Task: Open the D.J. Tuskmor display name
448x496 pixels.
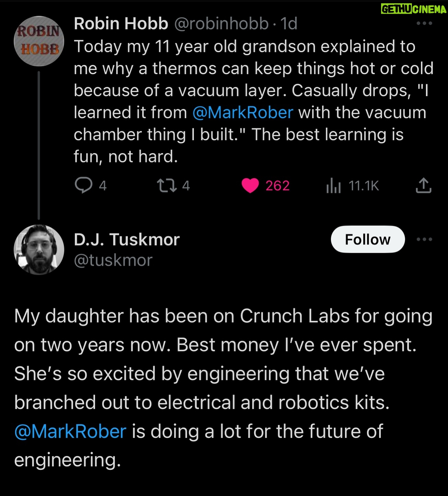Action: pos(127,239)
